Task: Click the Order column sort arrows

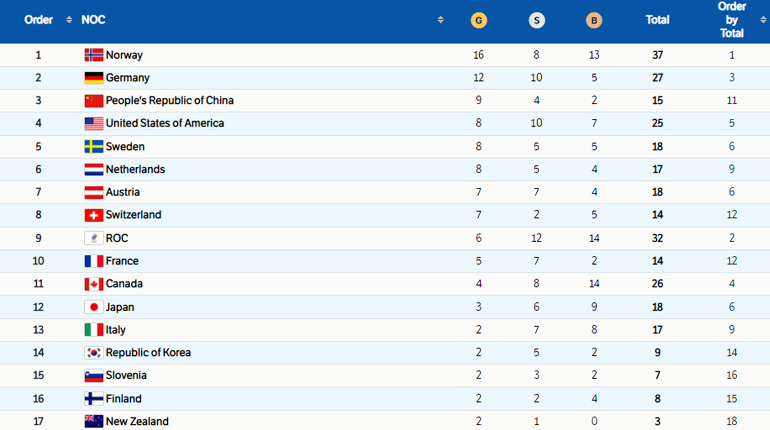Action: click(69, 20)
